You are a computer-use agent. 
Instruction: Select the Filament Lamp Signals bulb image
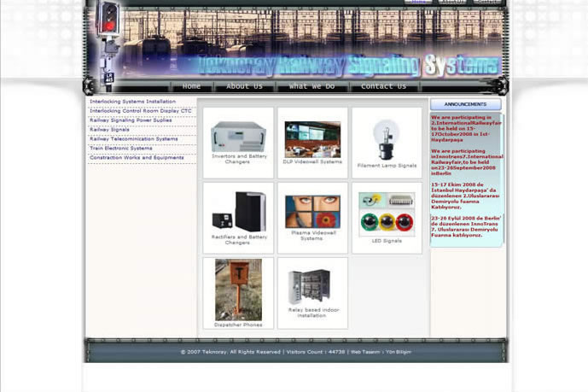387,139
